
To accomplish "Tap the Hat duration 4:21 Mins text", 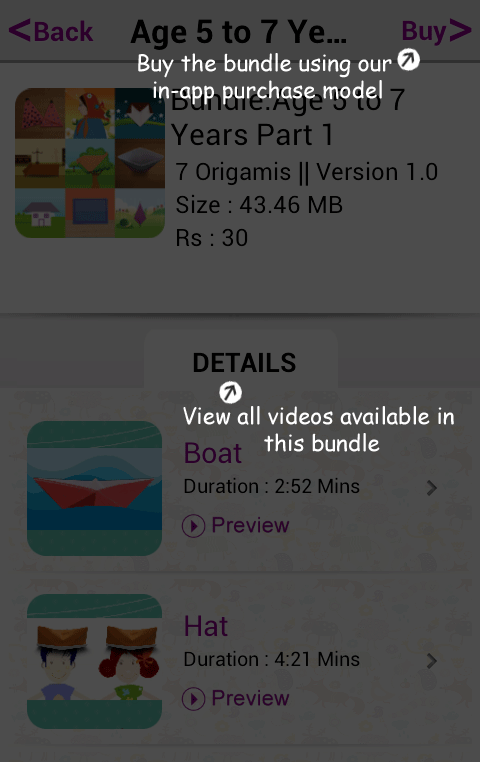I will coord(272,659).
